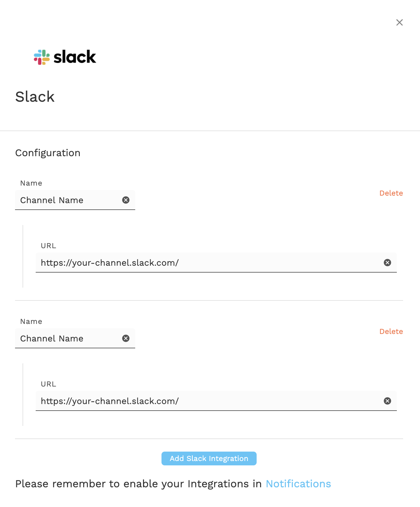Close the Slack integration dialog
Image resolution: width=420 pixels, height=507 pixels.
tap(399, 23)
